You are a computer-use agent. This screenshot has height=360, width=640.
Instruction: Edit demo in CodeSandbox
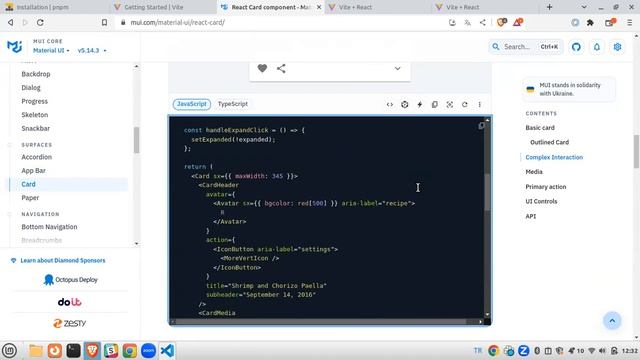(404, 104)
